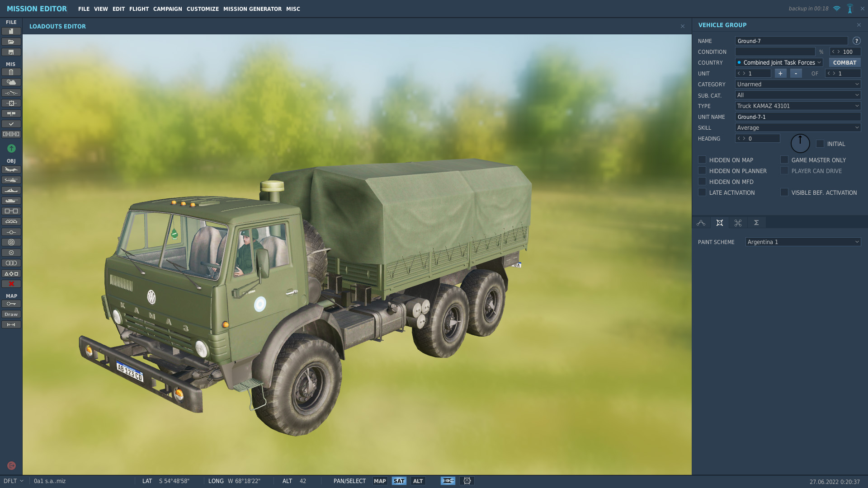Enable the Hidden on Map checkbox
The image size is (868, 488).
pyautogui.click(x=702, y=160)
